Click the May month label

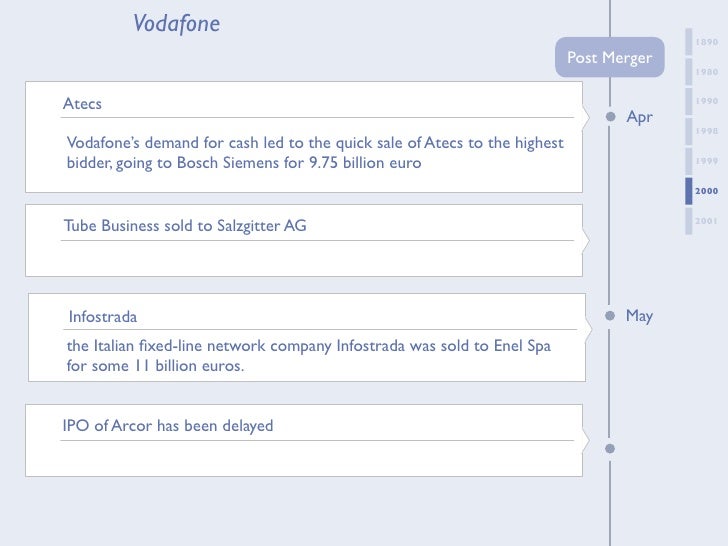[x=639, y=316]
